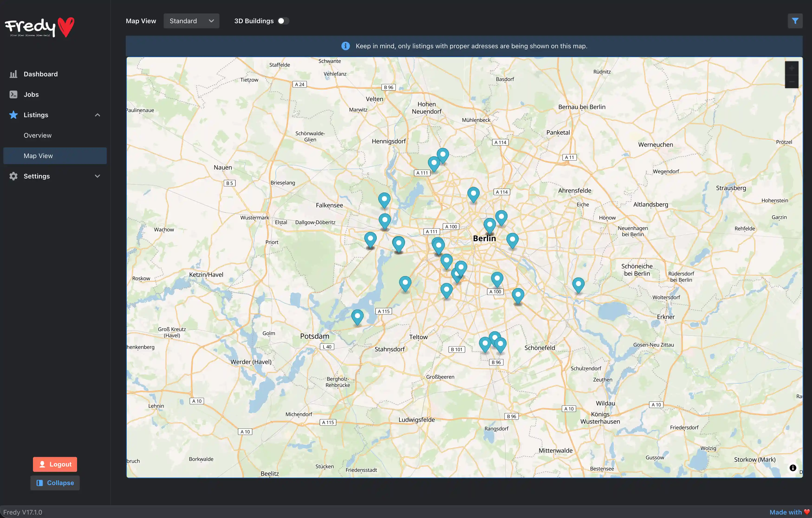Collapse the Listings section chevron
812x518 pixels.
(97, 115)
